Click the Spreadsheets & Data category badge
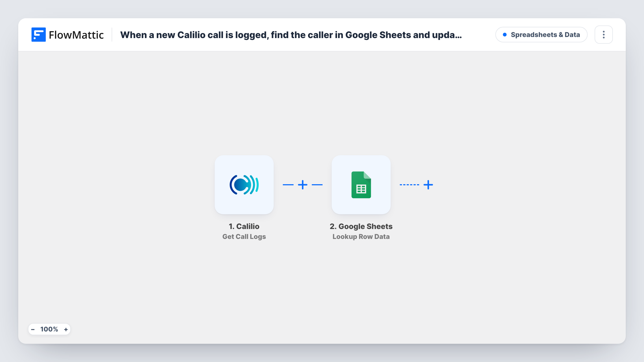Screen dimensions: 644x362 pyautogui.click(x=541, y=35)
